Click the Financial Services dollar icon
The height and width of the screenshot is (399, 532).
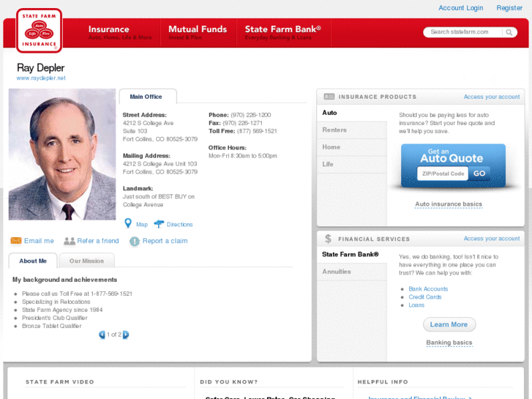pyautogui.click(x=328, y=239)
